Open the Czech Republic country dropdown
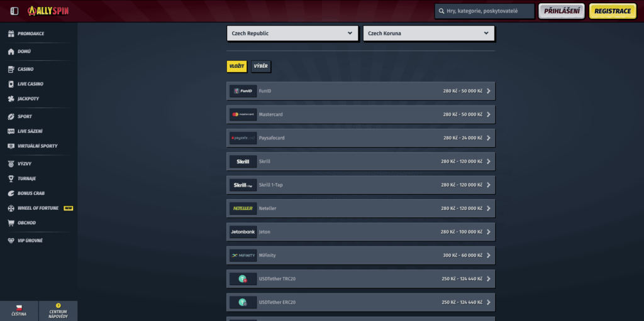This screenshot has height=321, width=644. [x=292, y=33]
